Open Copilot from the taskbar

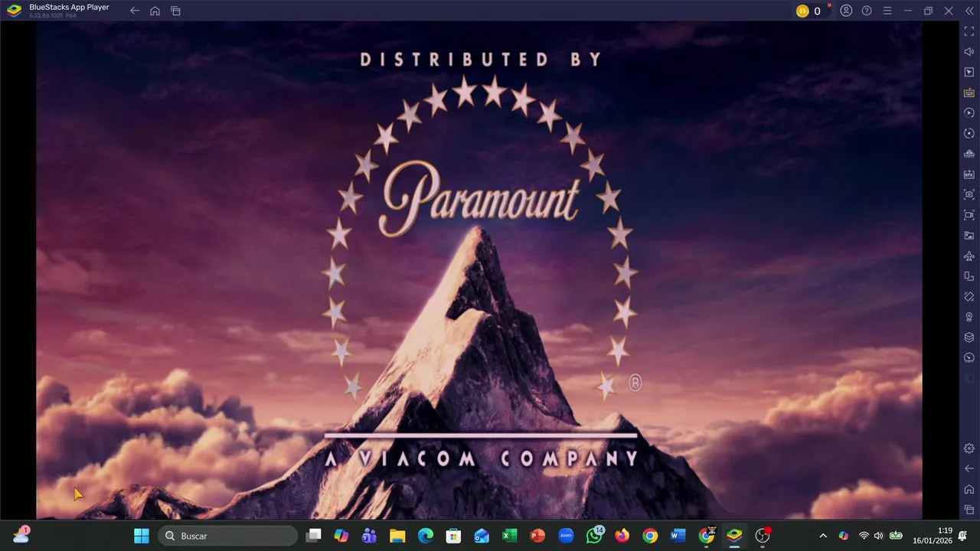[x=341, y=536]
